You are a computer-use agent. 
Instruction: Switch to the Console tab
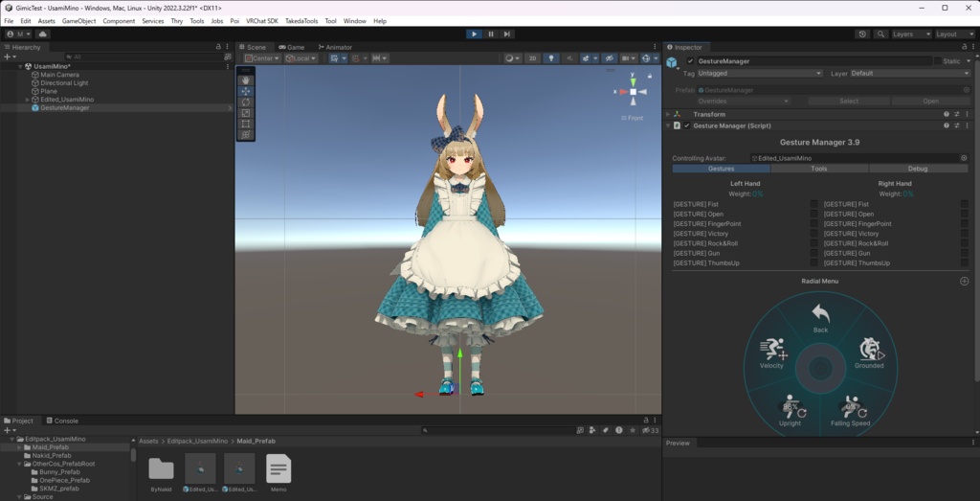(60, 421)
